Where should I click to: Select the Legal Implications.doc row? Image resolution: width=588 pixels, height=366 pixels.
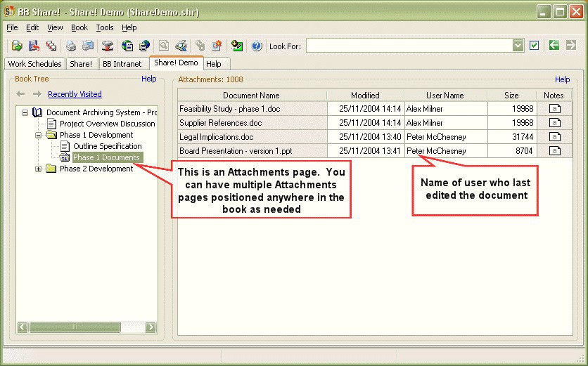click(x=375, y=137)
